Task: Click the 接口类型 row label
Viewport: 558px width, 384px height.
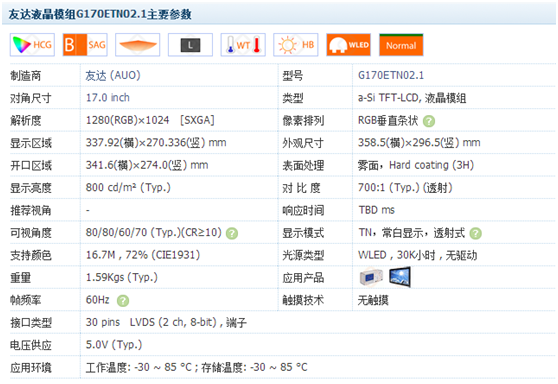Action: click(x=31, y=323)
